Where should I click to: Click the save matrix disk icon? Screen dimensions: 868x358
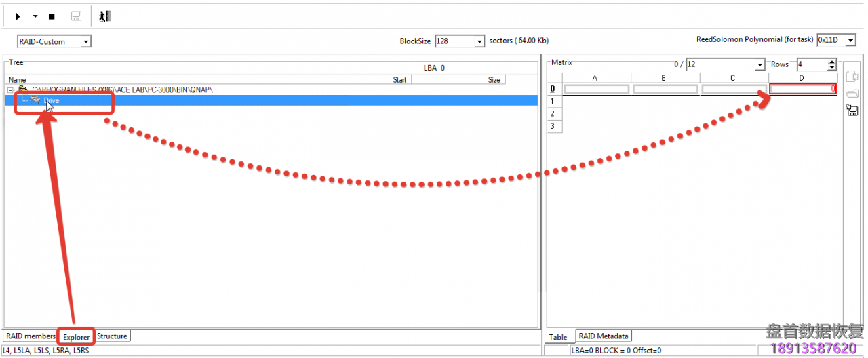(x=852, y=110)
